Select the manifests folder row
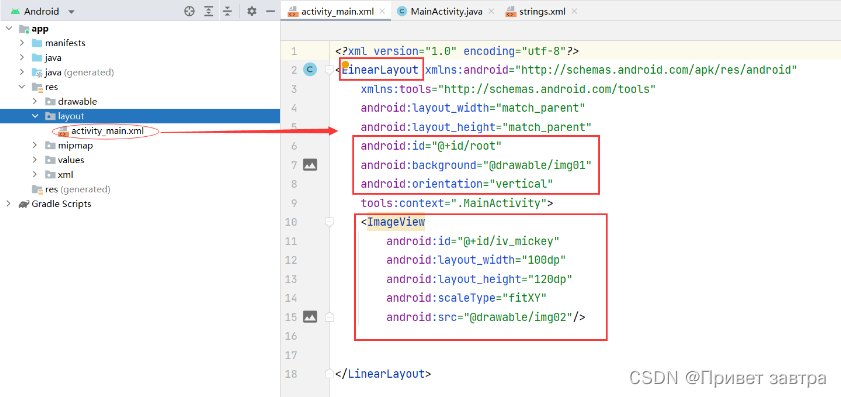 tap(139, 43)
